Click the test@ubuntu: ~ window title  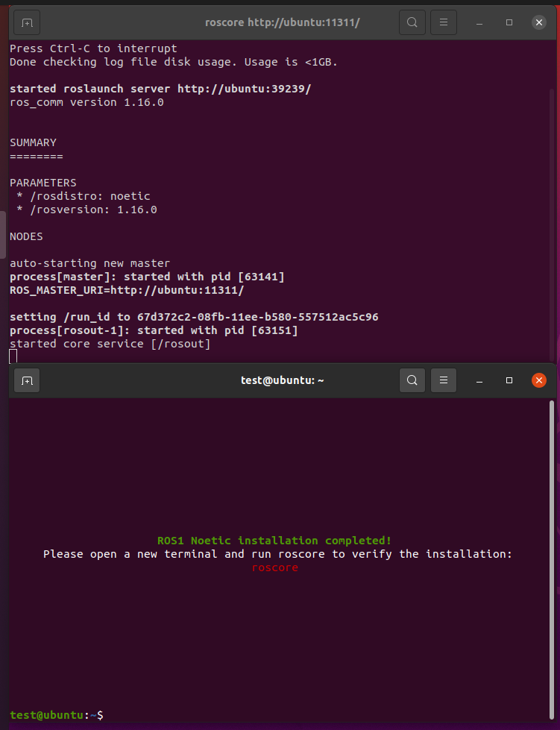pyautogui.click(x=282, y=380)
